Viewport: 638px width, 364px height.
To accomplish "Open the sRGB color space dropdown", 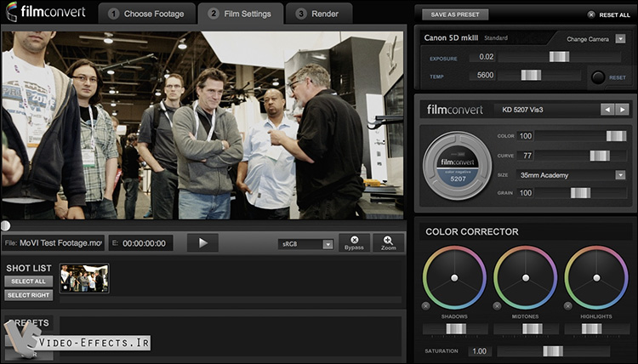I will pos(305,244).
